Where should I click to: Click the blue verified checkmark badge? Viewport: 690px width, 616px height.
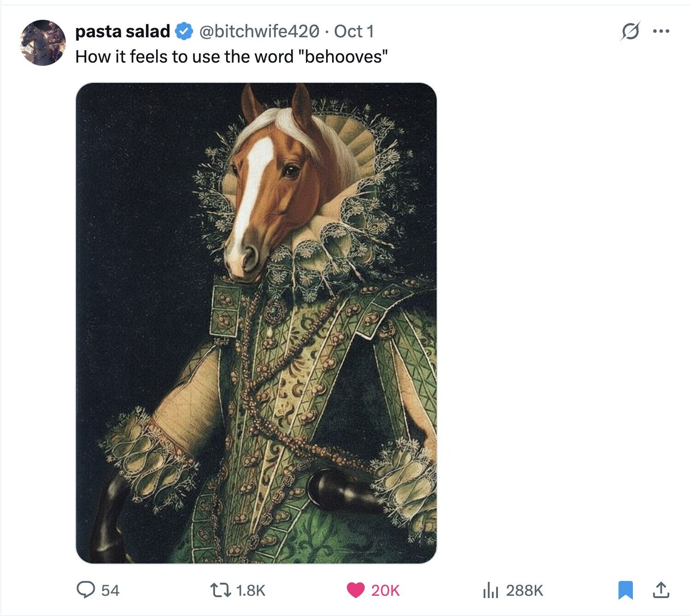click(184, 31)
